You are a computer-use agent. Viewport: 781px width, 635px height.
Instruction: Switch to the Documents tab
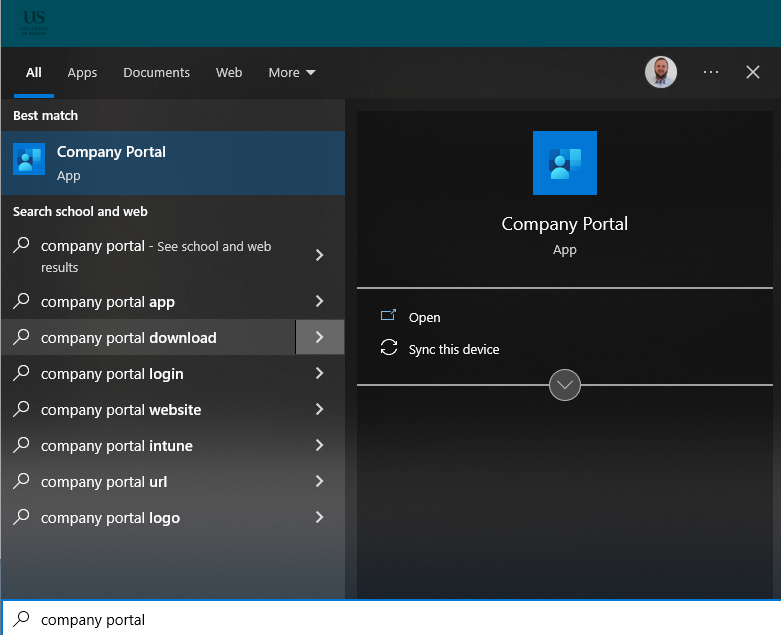click(x=156, y=73)
